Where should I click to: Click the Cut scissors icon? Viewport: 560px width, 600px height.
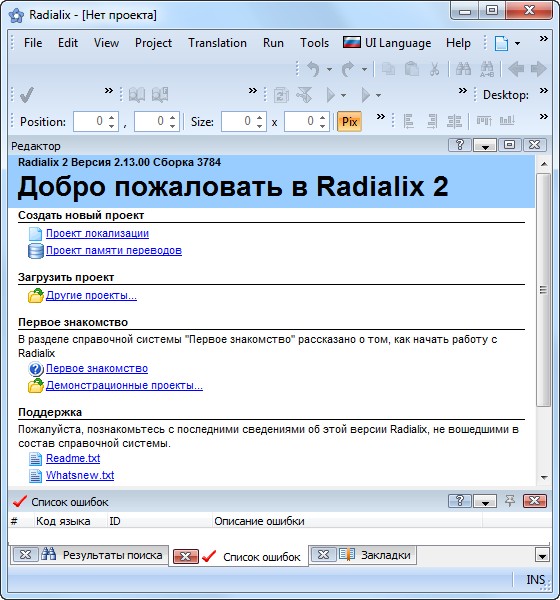(x=434, y=69)
